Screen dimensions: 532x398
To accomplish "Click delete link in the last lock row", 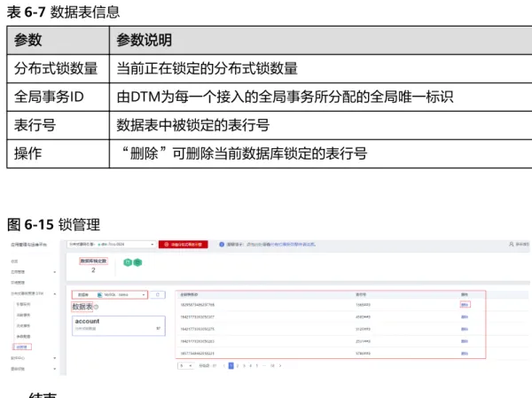I will tap(465, 354).
